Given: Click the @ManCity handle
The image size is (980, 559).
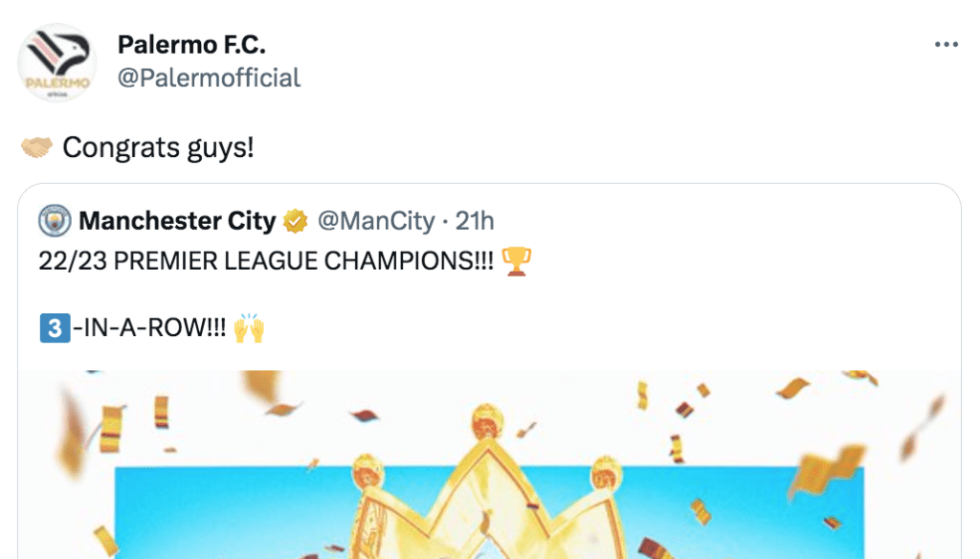Looking at the screenshot, I should [375, 222].
